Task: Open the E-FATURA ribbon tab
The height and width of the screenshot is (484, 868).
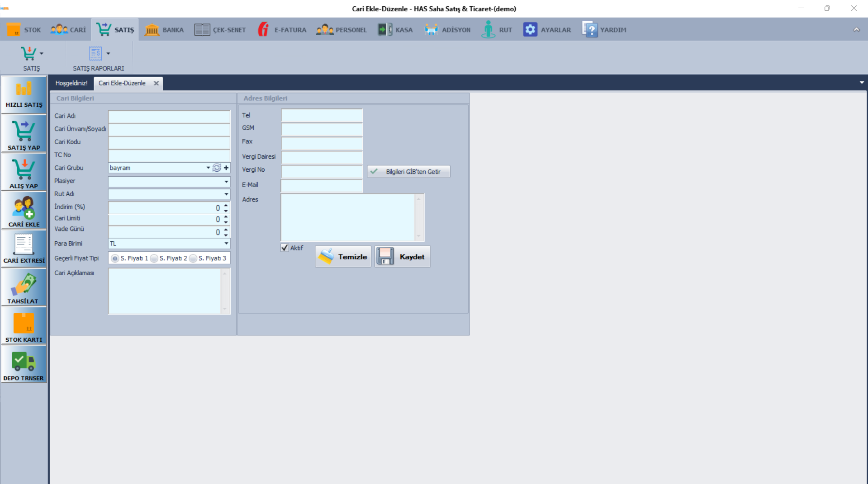Action: [x=282, y=30]
